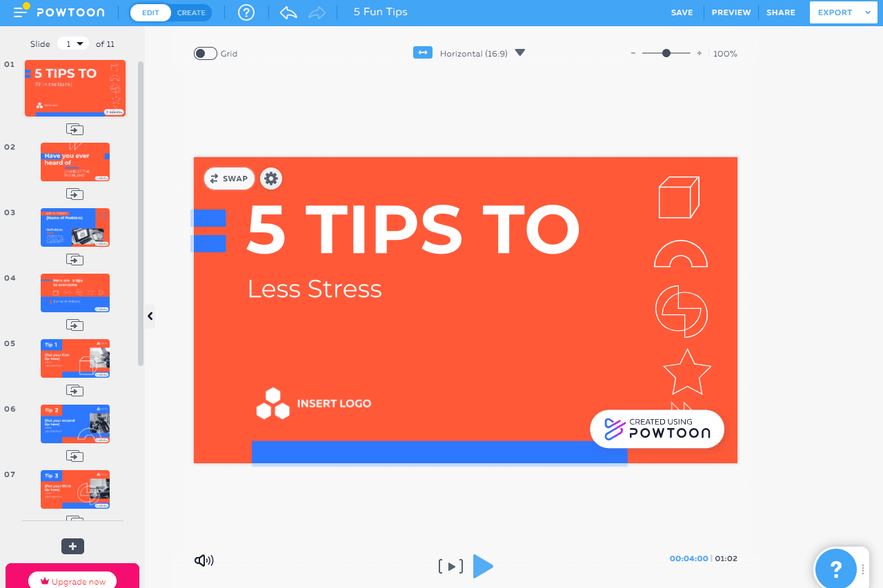883x588 pixels.
Task: Click transition icon below slide 05
Action: click(75, 391)
